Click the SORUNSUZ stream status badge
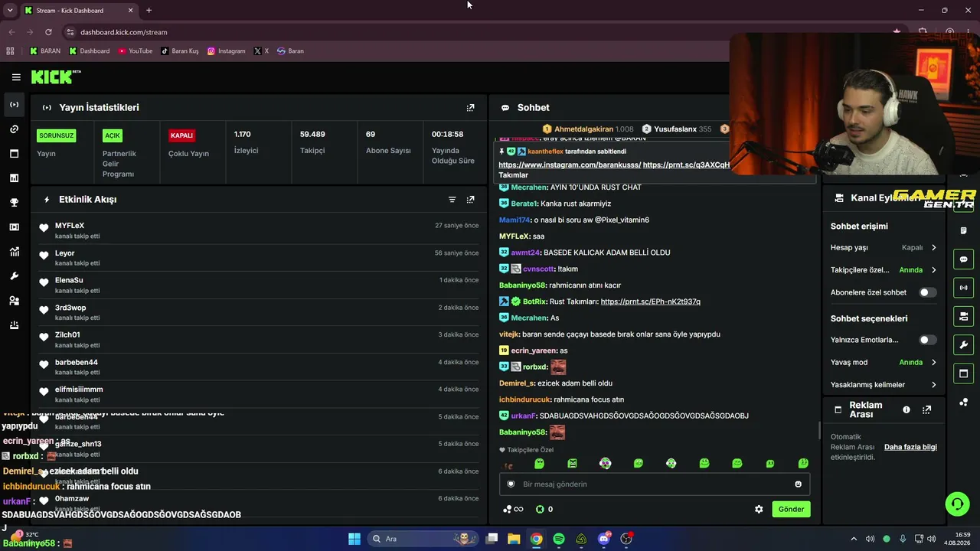The image size is (980, 551). point(57,135)
